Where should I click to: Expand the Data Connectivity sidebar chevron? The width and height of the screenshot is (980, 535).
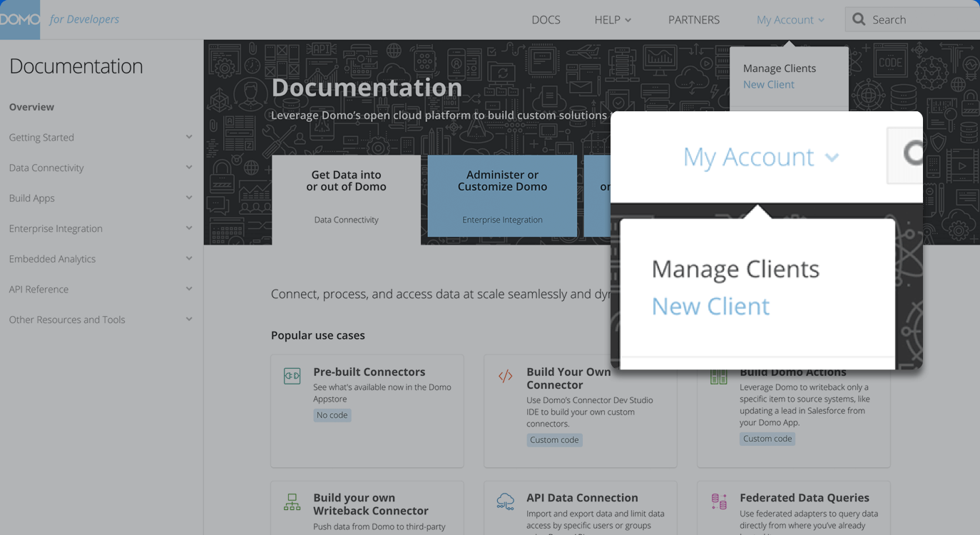pyautogui.click(x=189, y=168)
